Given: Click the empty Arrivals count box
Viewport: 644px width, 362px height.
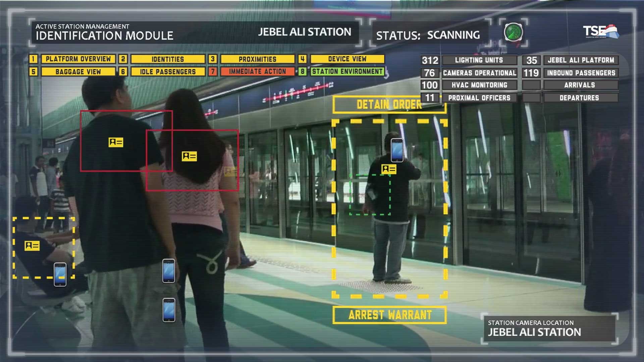Looking at the screenshot, I should click(532, 85).
